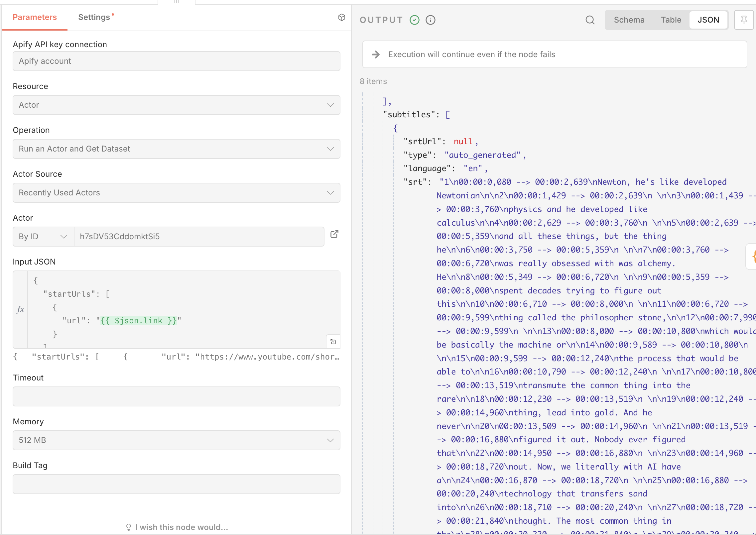Click the output info circle icon
Viewport: 756px width, 535px height.
click(x=431, y=20)
